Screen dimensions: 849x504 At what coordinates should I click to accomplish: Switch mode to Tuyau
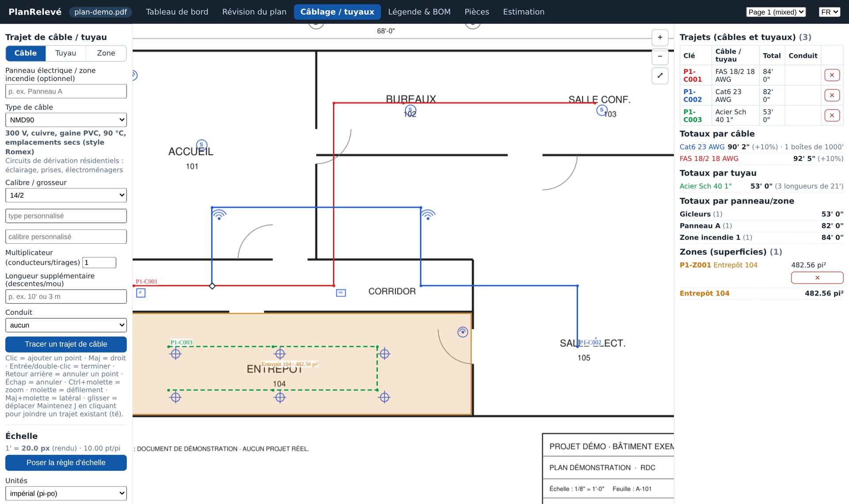65,53
